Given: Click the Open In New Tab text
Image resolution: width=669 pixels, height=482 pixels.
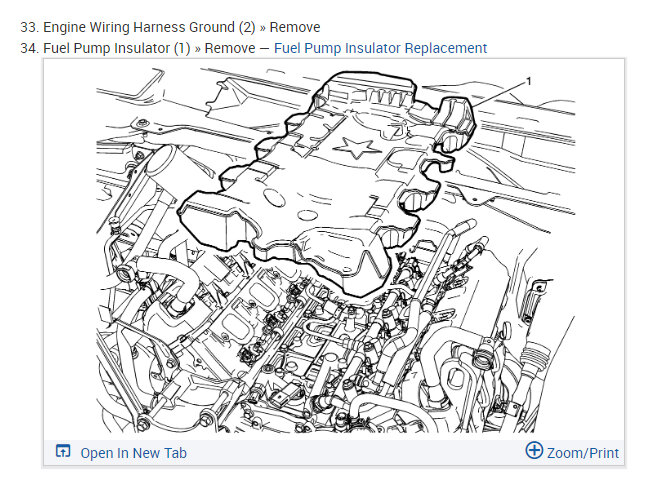Looking at the screenshot, I should 134,453.
